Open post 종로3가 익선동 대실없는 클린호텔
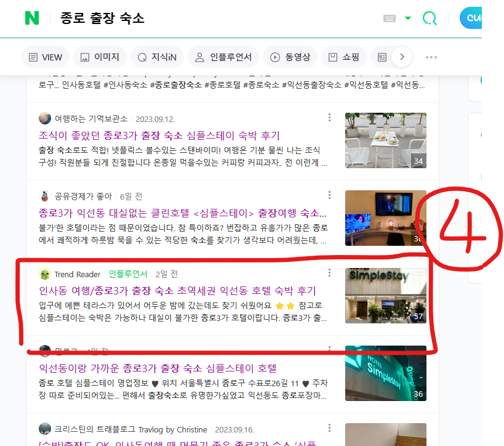The image size is (504, 446). [x=183, y=213]
